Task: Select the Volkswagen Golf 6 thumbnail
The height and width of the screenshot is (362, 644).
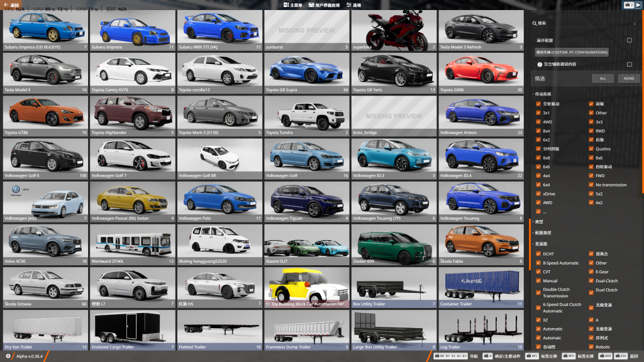Action: [45, 159]
